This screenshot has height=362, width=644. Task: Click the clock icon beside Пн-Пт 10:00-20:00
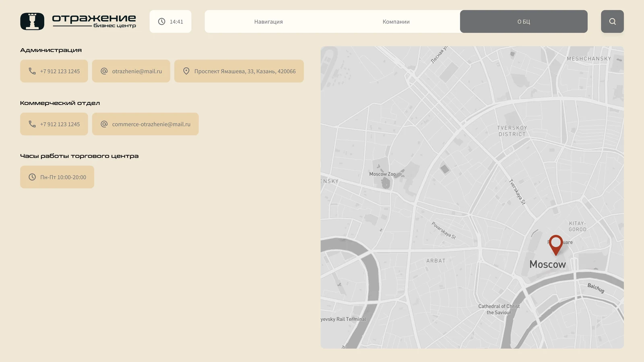32,177
